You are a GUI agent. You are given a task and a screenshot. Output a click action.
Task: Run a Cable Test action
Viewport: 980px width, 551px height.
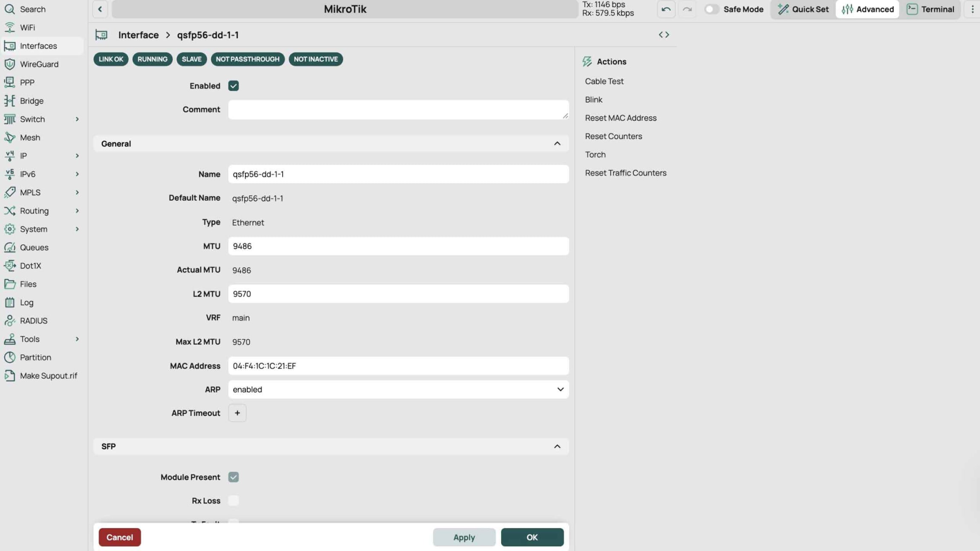tap(604, 81)
